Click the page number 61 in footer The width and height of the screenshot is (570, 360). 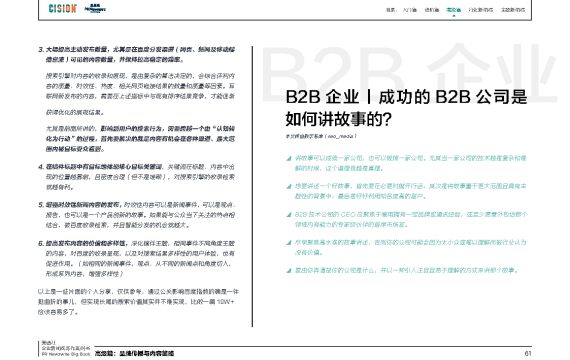pos(528,353)
